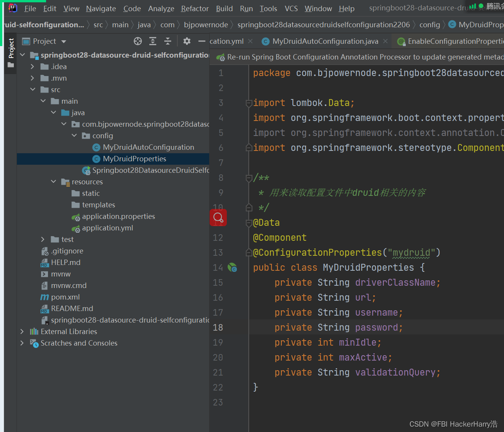The width and height of the screenshot is (504, 432).
Task: Click the .gitignore file icon
Action: 45,251
